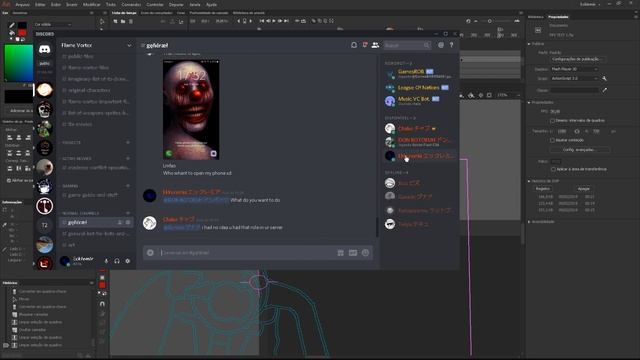
Task: Click the add to swatches button in Color panel
Action: (x=21, y=111)
